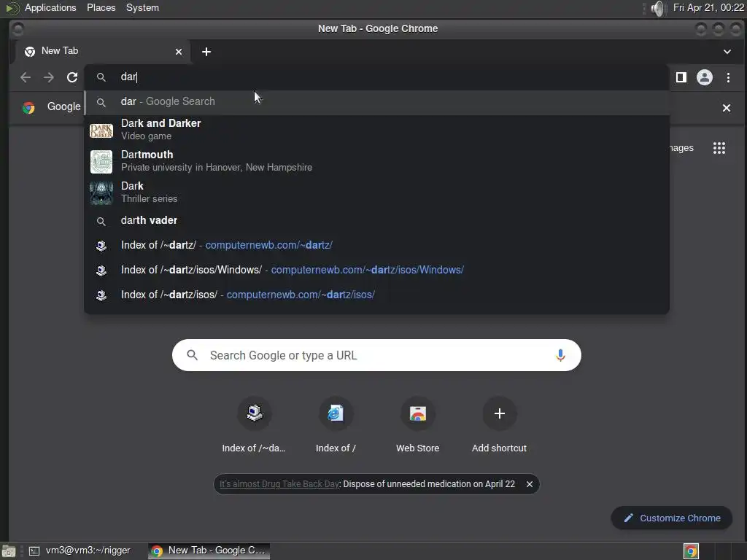This screenshot has height=560, width=747.
Task: Click the show desktop icon in the taskbar
Action: 9,551
